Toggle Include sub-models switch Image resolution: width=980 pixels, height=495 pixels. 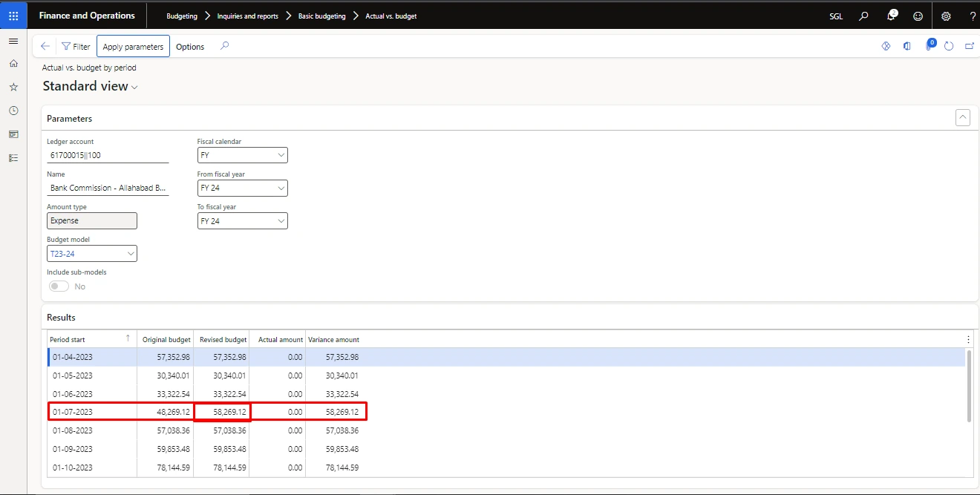(x=59, y=286)
